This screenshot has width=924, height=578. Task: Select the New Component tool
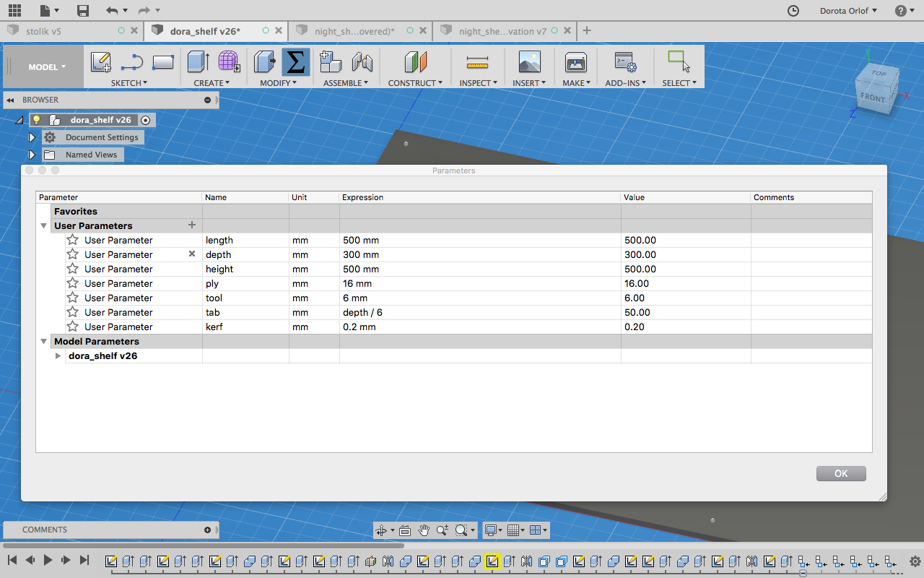(x=331, y=62)
